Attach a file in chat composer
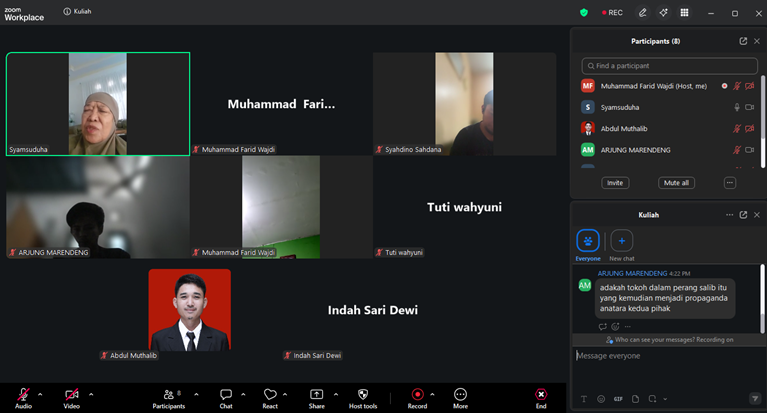Screen dimensions: 767x413 (x=635, y=399)
